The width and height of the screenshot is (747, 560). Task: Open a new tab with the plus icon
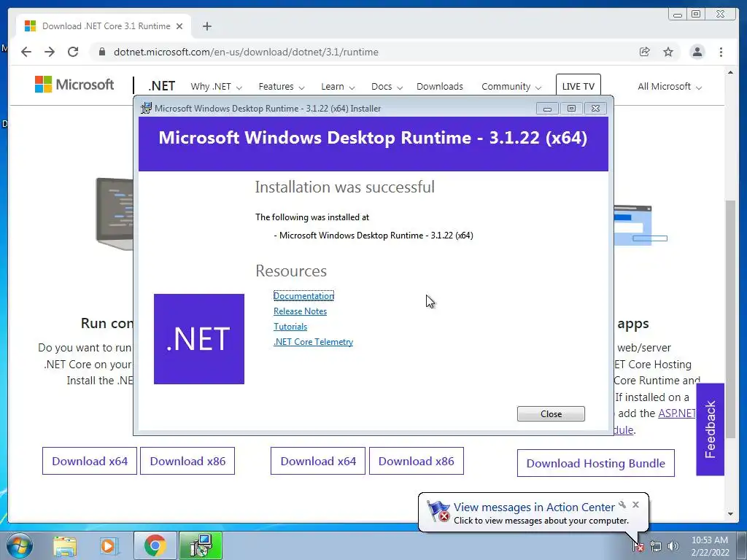coord(206,26)
